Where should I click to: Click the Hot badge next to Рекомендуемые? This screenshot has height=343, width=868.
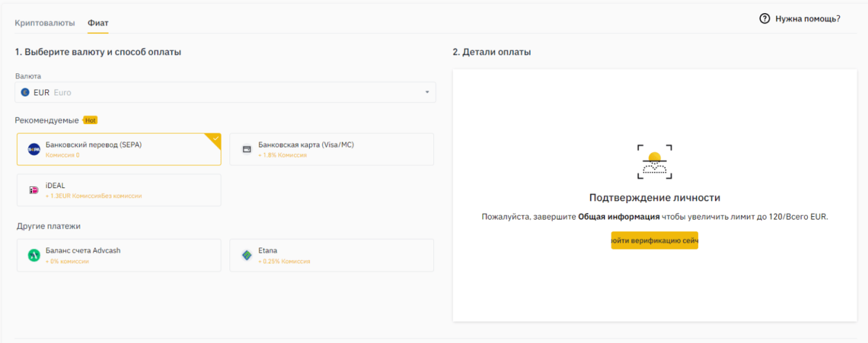point(90,120)
